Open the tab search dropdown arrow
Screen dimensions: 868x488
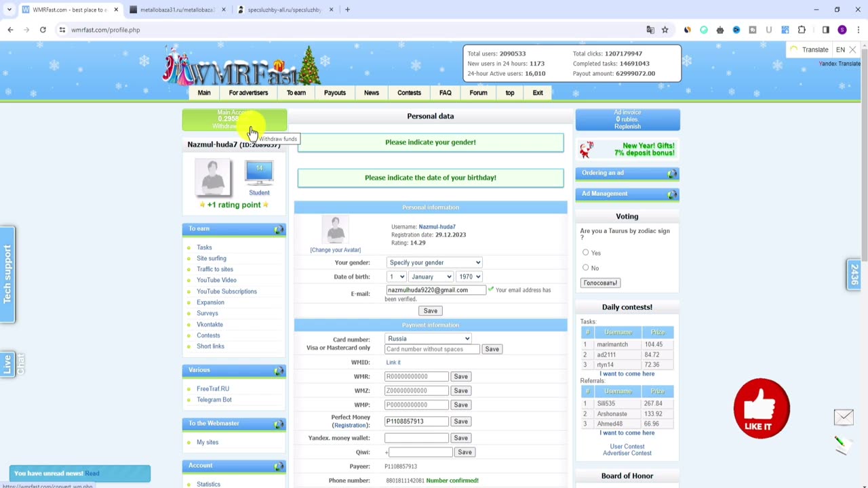(x=9, y=9)
